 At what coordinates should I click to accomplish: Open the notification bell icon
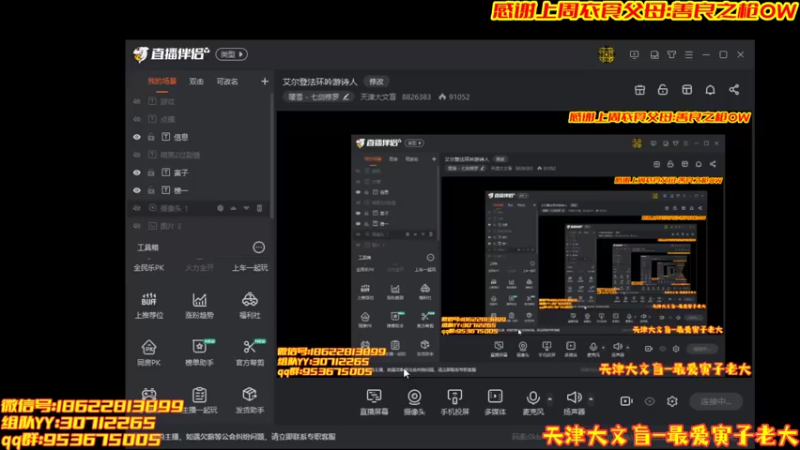[710, 90]
